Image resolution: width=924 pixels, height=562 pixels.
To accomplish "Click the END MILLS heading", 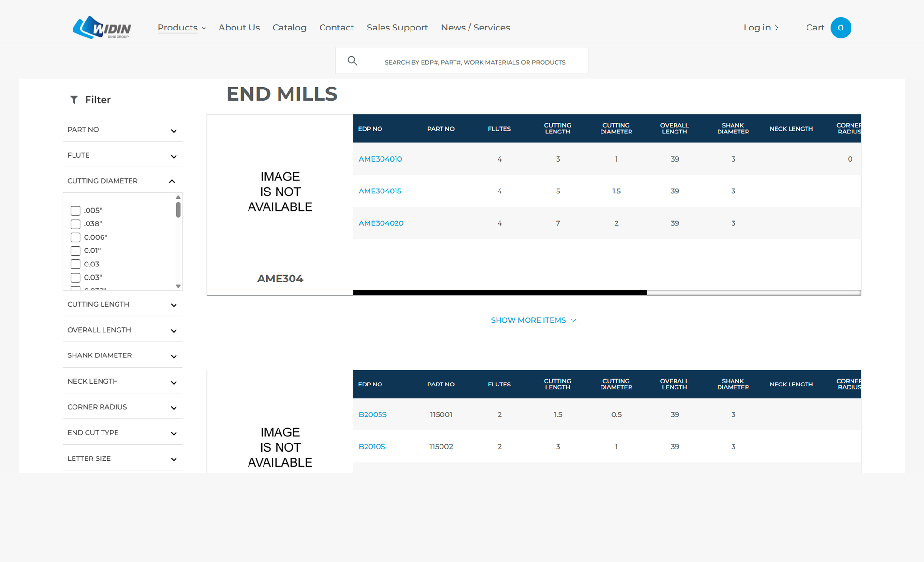I will pos(281,94).
